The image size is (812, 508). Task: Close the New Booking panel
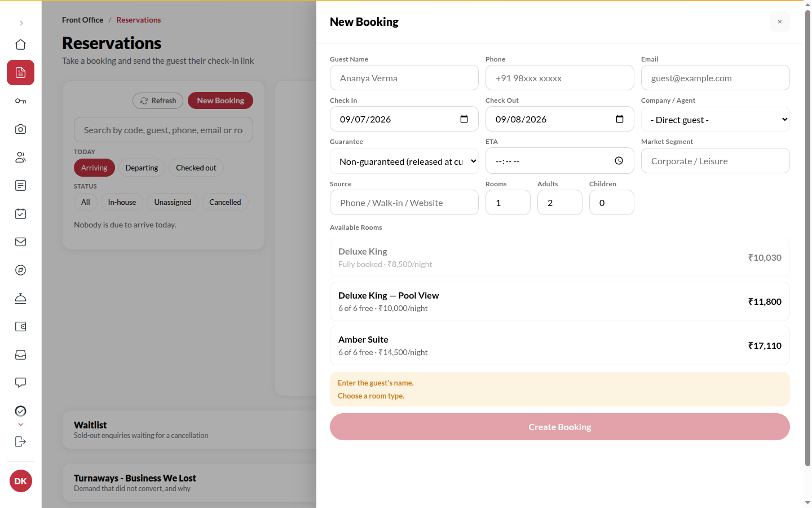(780, 22)
